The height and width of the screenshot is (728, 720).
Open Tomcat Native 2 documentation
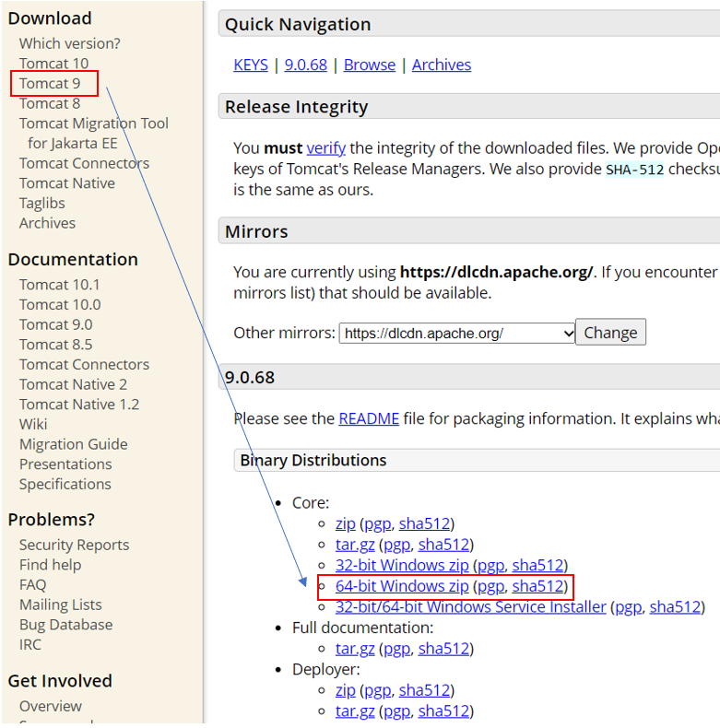(74, 384)
